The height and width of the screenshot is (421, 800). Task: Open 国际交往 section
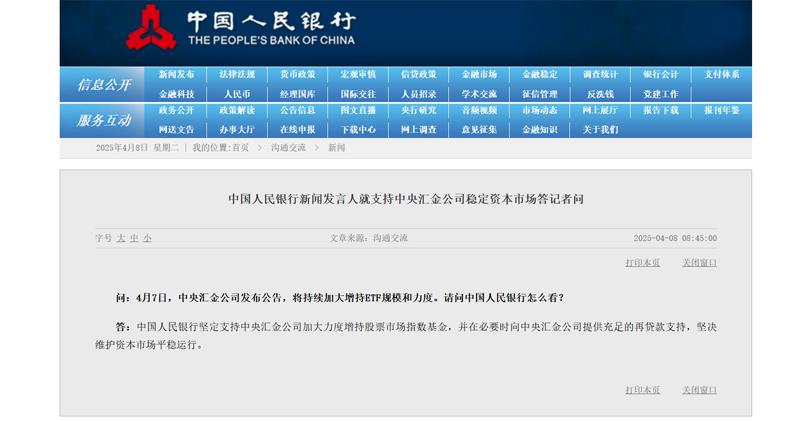358,94
